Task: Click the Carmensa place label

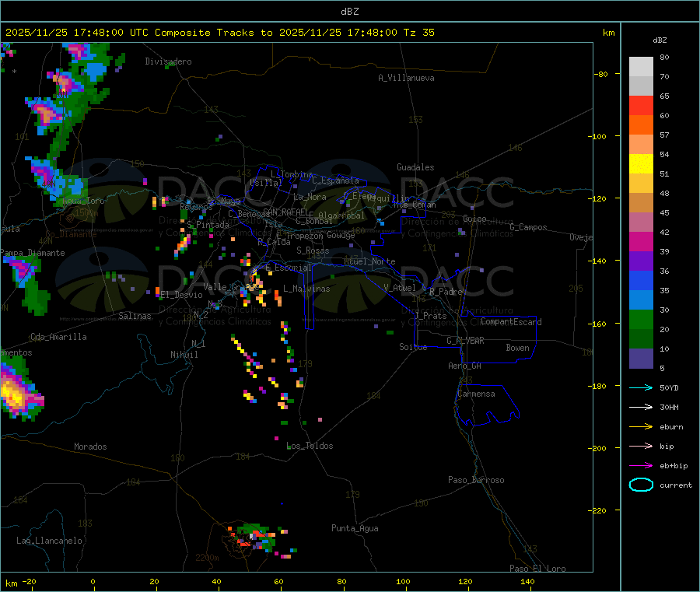Action: (476, 394)
